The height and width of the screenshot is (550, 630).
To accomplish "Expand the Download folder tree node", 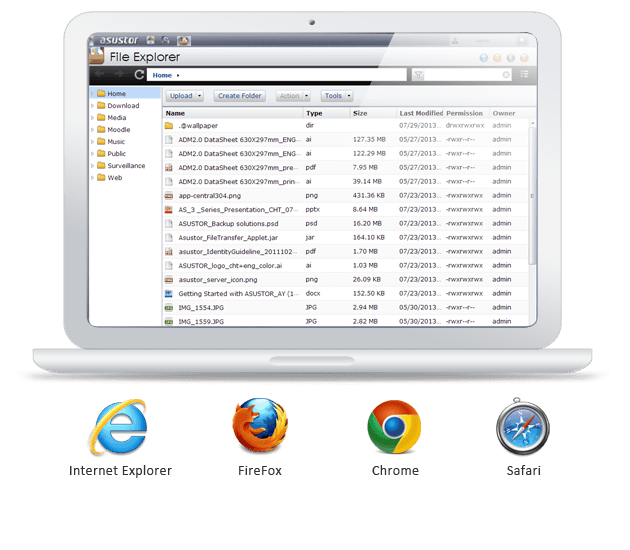I will coord(92,106).
